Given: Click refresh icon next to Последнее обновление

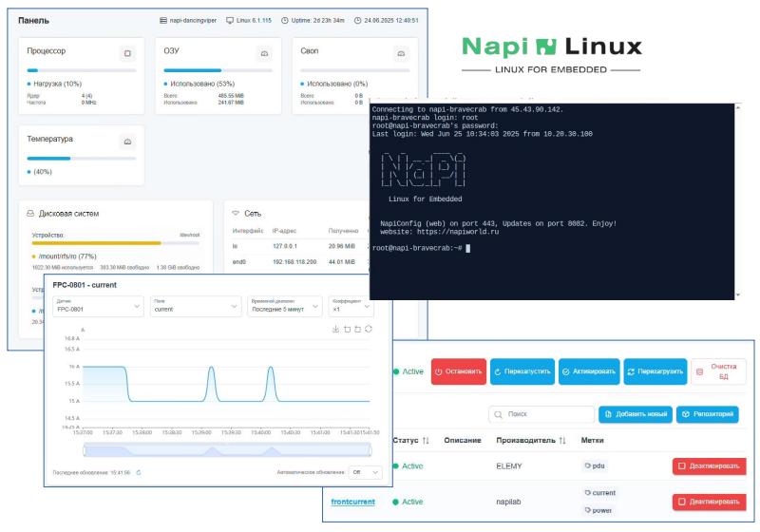Looking at the screenshot, I should tap(139, 471).
